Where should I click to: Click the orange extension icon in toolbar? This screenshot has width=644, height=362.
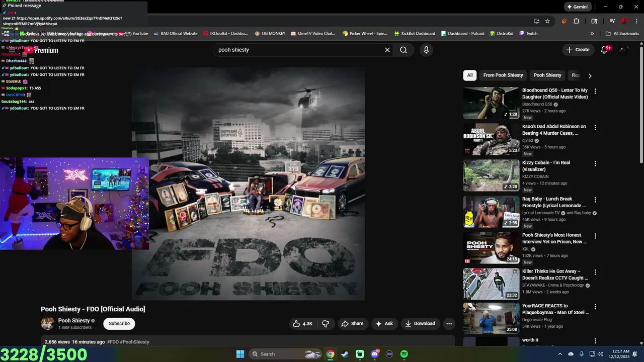pyautogui.click(x=564, y=21)
